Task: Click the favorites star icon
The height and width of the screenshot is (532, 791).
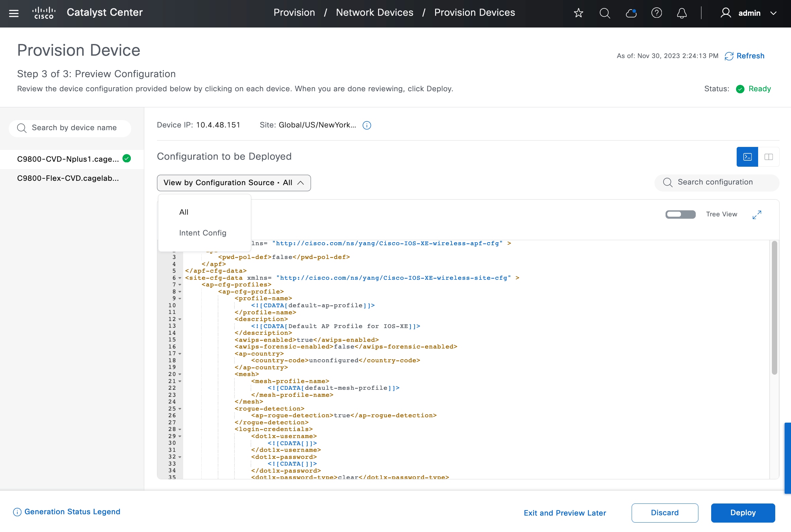Action: [578, 13]
